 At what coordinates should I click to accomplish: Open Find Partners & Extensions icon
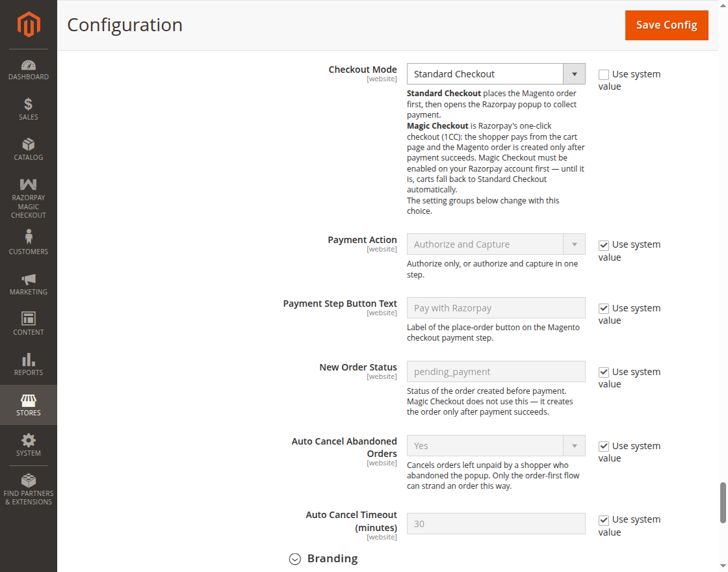click(x=29, y=480)
